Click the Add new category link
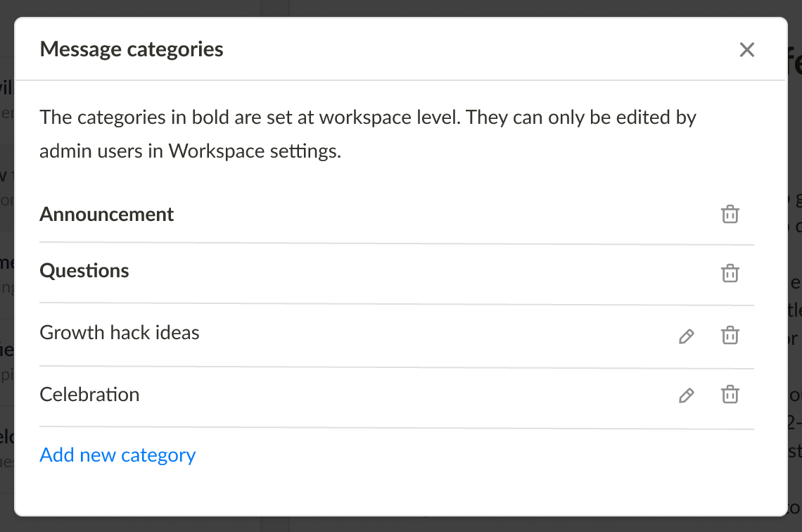 [x=117, y=455]
